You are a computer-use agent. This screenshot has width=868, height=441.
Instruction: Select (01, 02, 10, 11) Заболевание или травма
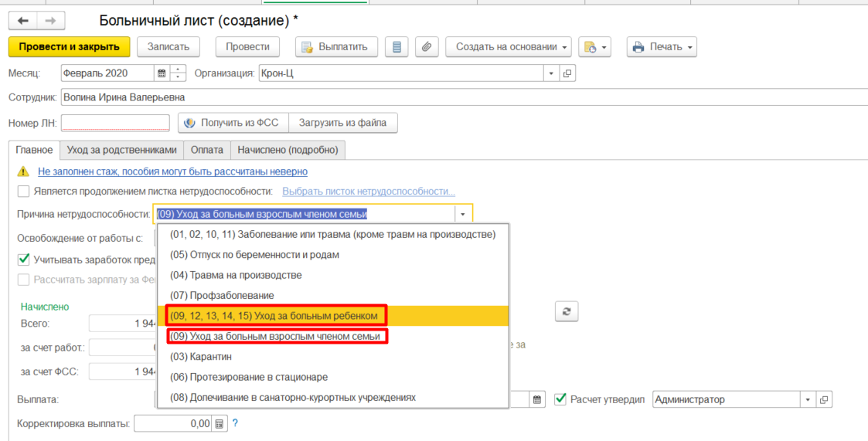pyautogui.click(x=332, y=235)
